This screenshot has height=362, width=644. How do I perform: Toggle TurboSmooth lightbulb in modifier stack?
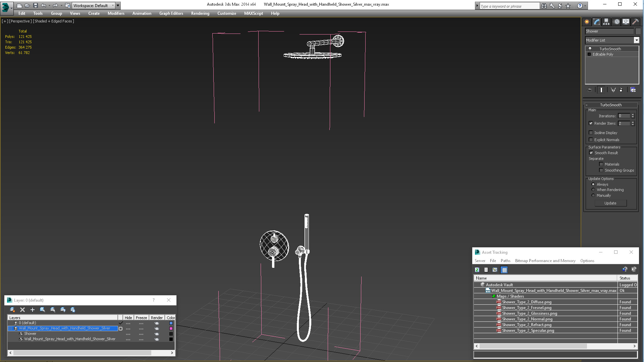(590, 49)
